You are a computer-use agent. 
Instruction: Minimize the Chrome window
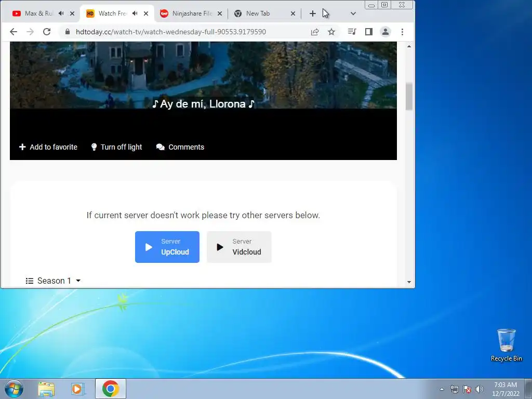tap(371, 5)
